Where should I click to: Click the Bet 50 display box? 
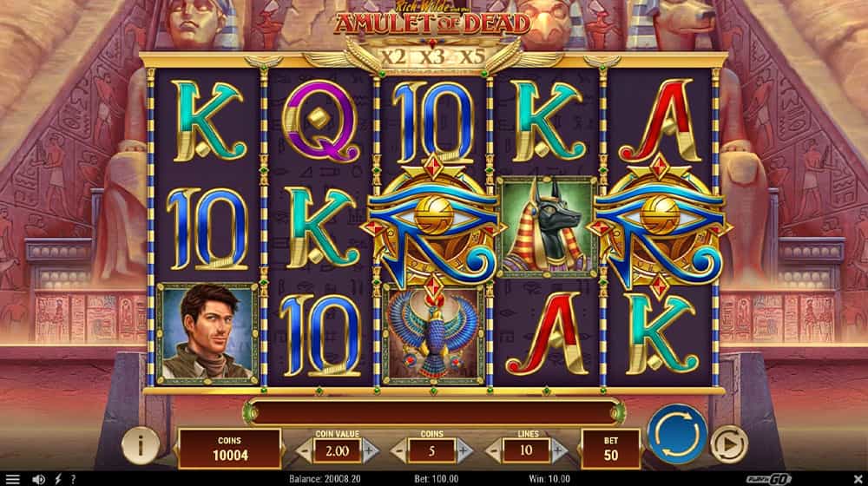[x=610, y=449]
